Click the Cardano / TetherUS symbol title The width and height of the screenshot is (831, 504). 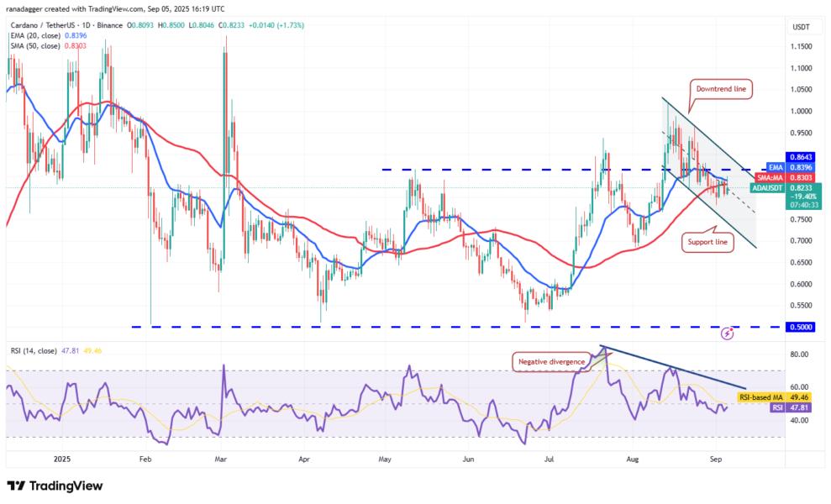point(66,25)
